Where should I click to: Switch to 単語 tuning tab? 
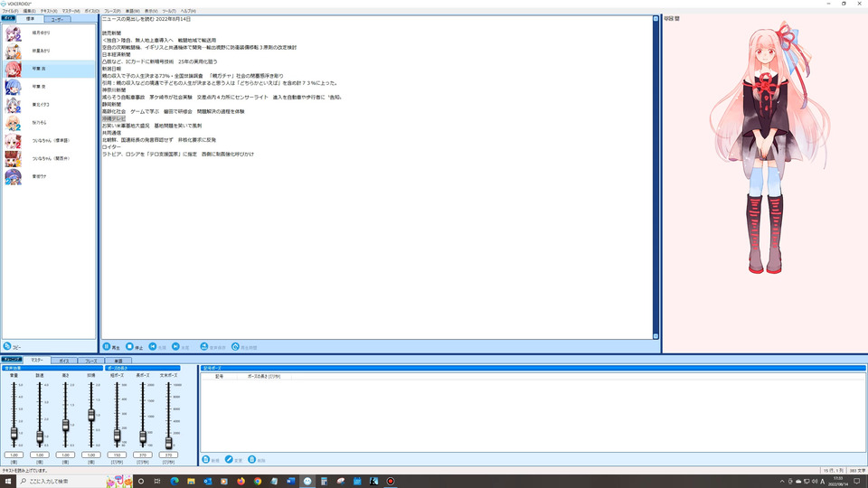pos(118,361)
